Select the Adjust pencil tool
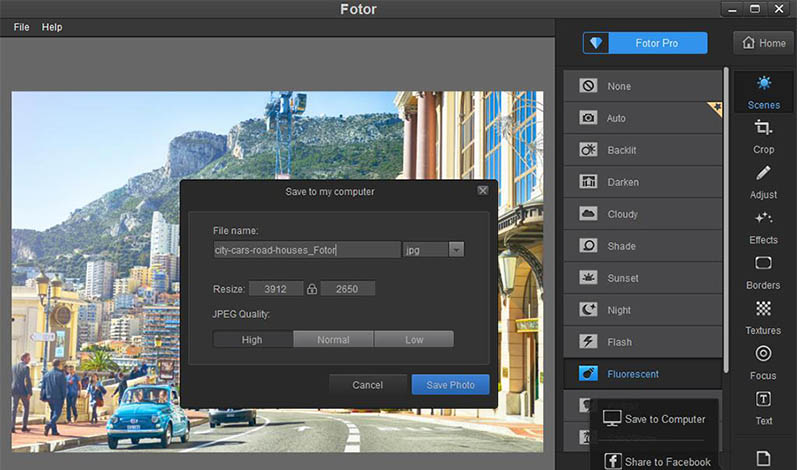Image resolution: width=800 pixels, height=470 pixels. (x=763, y=181)
